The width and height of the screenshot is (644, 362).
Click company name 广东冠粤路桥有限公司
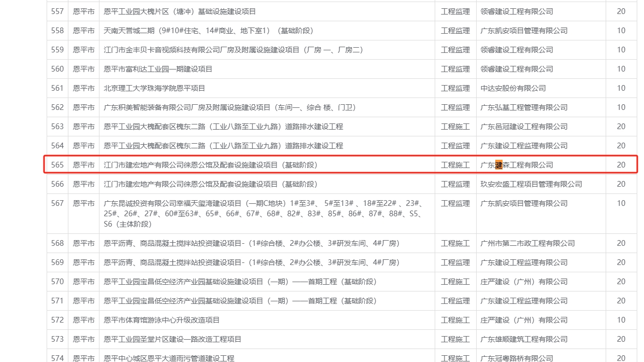tap(517, 358)
